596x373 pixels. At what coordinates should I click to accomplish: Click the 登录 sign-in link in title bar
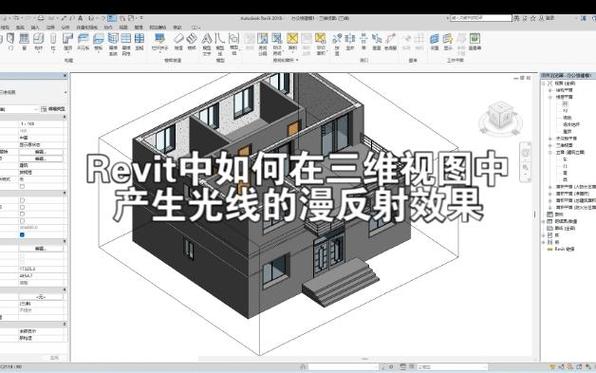(550, 18)
